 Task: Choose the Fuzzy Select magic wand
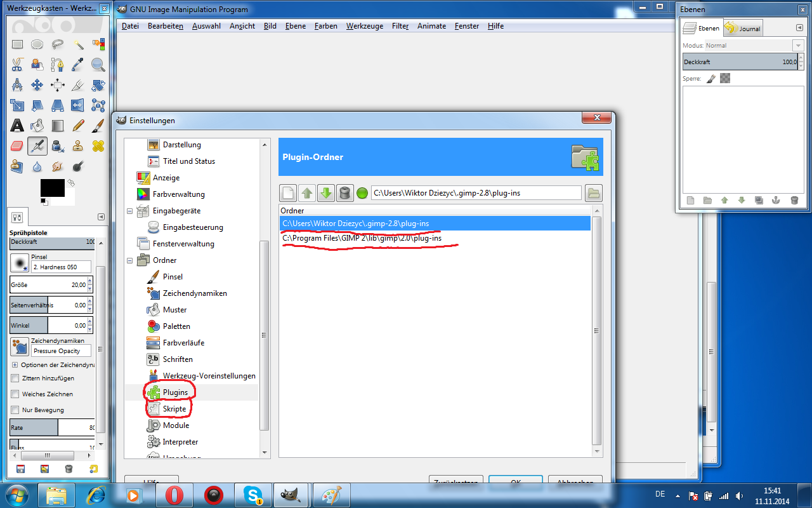[78, 44]
